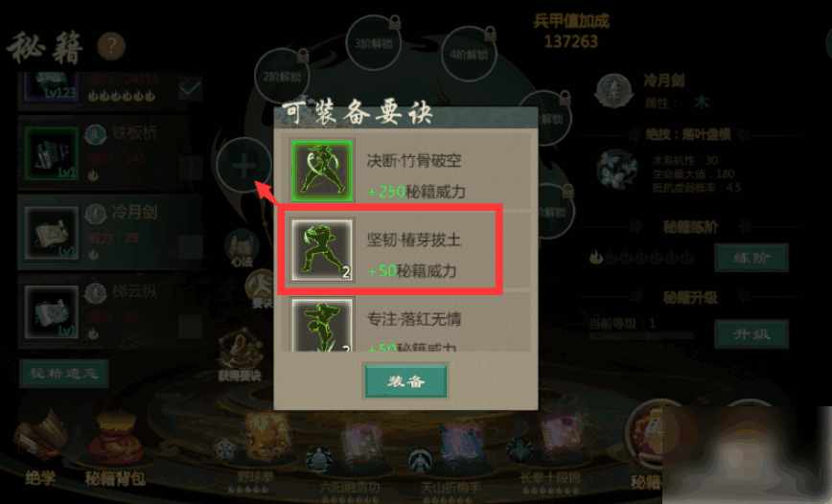
Task: Click the 升级 button
Action: [751, 333]
